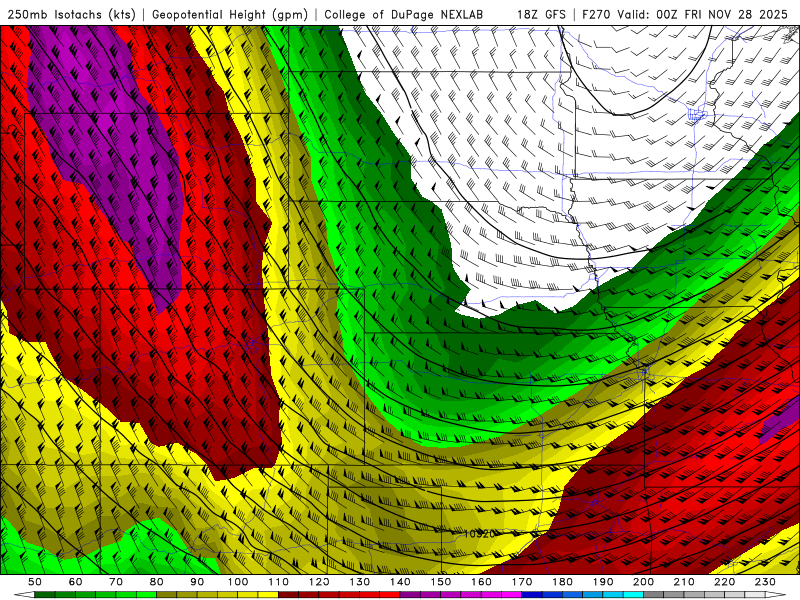The height and width of the screenshot is (600, 800).
Task: Click the '230' value on the legend scale
Action: 765,582
